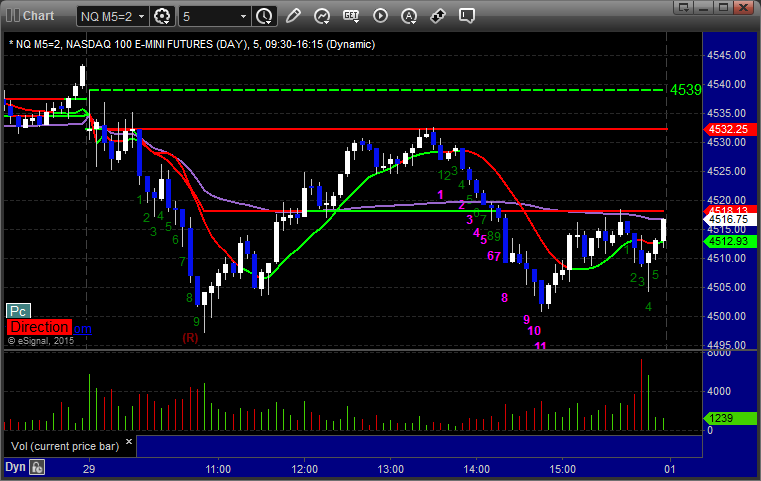Select the red 4518.13 price marker
761x481 pixels.
[729, 210]
